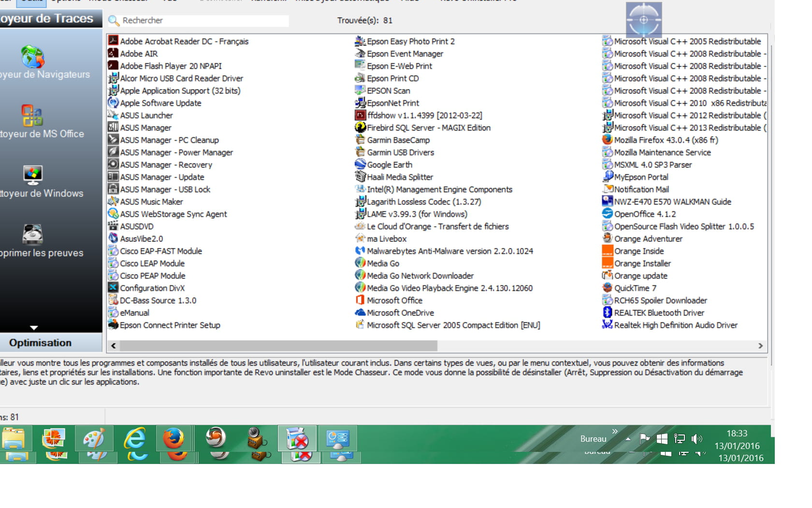Select Lagarith Lossless Codec (1.3.27)
The image size is (812, 508).
[424, 201]
